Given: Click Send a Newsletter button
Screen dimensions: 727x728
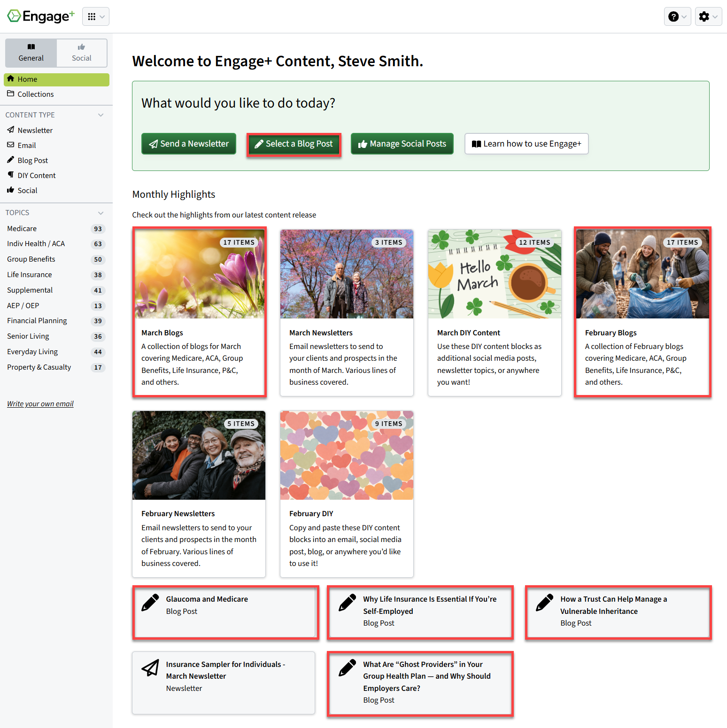Looking at the screenshot, I should pyautogui.click(x=189, y=144).
